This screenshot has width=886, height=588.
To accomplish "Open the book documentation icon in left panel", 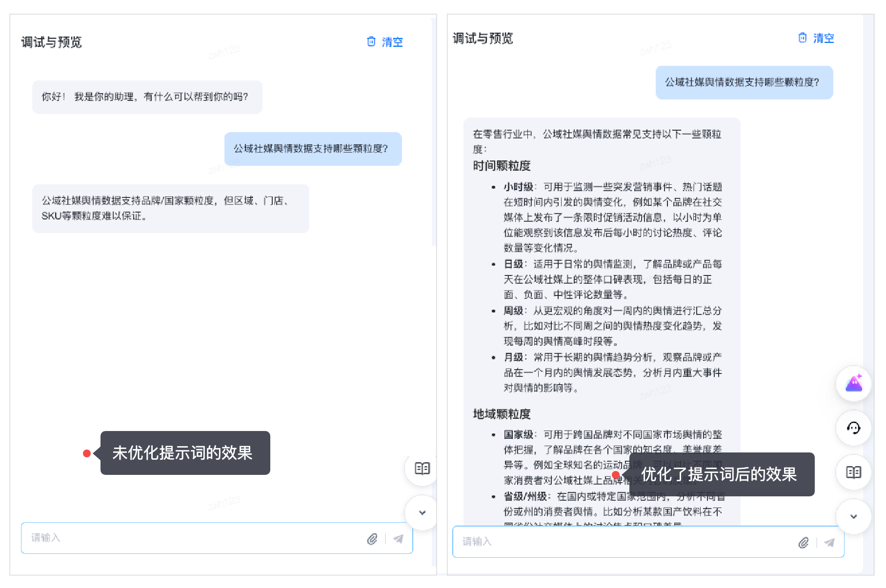I will point(422,469).
